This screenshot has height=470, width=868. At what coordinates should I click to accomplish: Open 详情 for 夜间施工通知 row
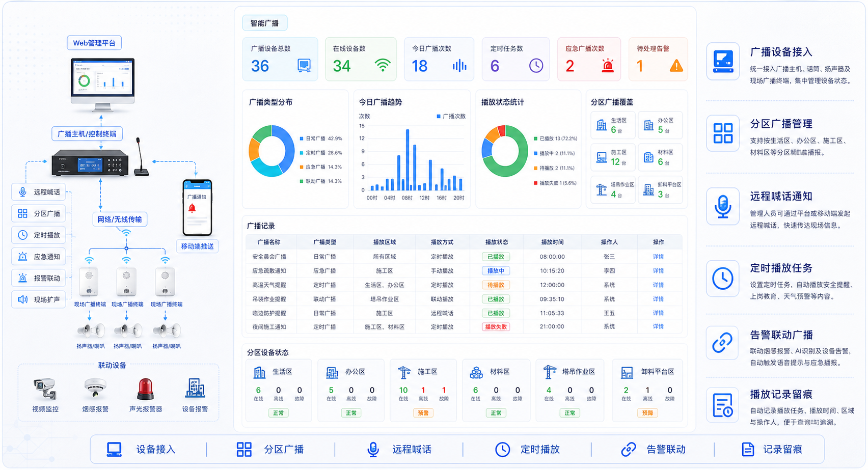click(658, 326)
